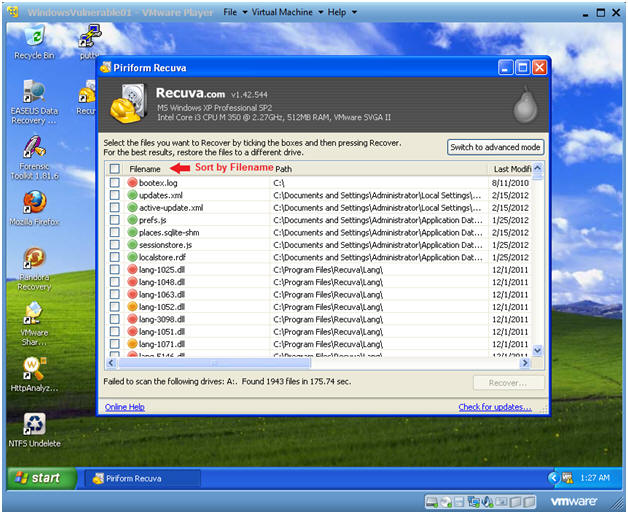Tick the checkbox for bootex.log

(x=115, y=183)
